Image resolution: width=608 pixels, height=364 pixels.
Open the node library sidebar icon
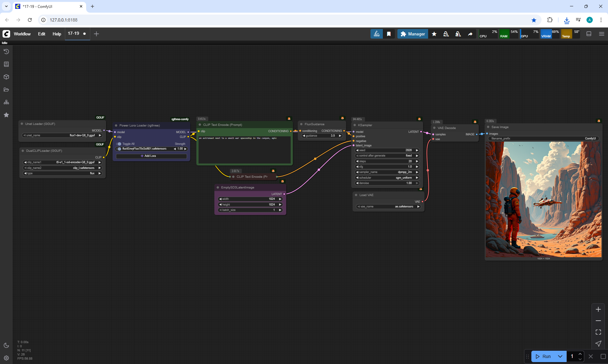[x=6, y=64]
